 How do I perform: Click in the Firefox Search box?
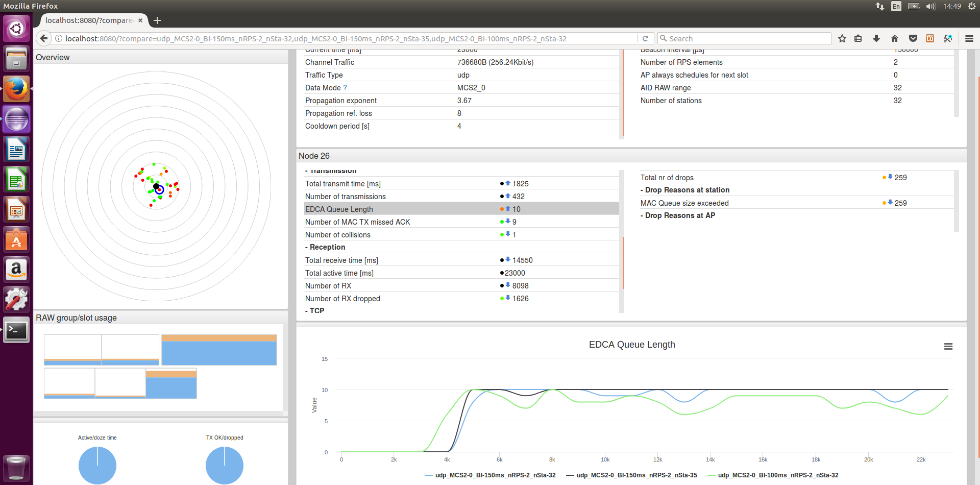click(744, 38)
